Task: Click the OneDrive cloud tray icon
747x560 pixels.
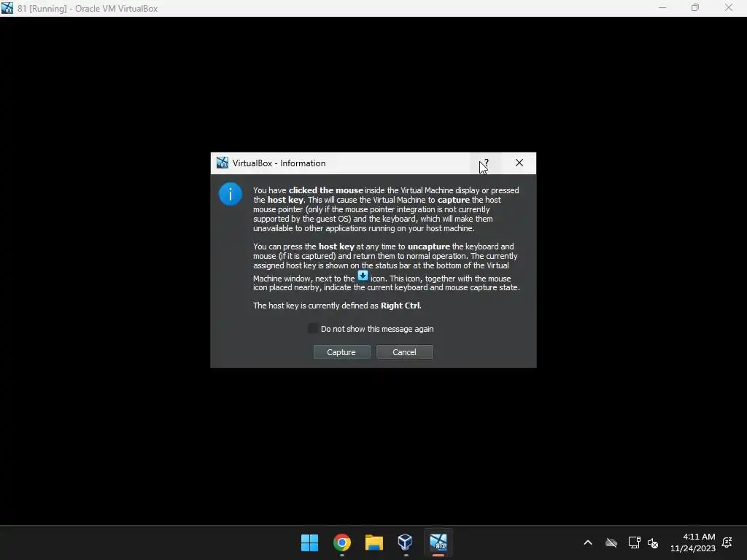Action: coord(611,542)
